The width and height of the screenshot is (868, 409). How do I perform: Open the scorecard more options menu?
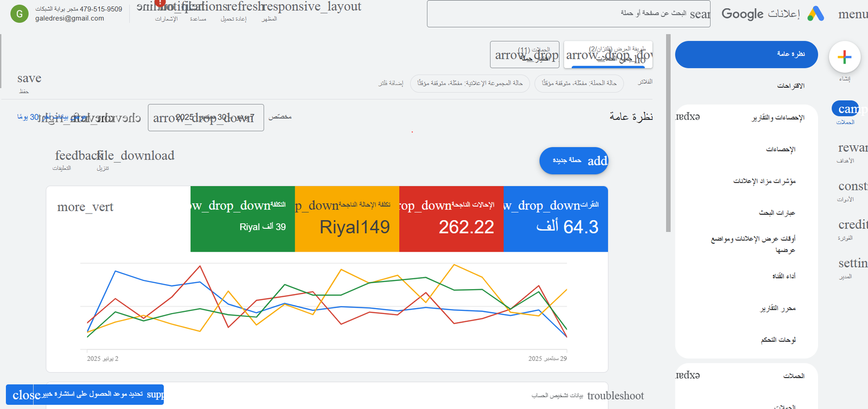85,207
